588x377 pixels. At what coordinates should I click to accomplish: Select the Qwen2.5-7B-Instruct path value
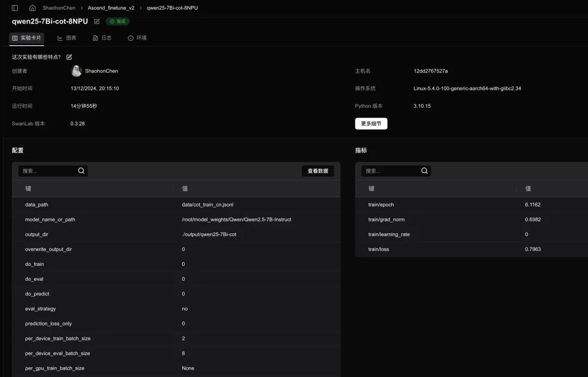[236, 220]
